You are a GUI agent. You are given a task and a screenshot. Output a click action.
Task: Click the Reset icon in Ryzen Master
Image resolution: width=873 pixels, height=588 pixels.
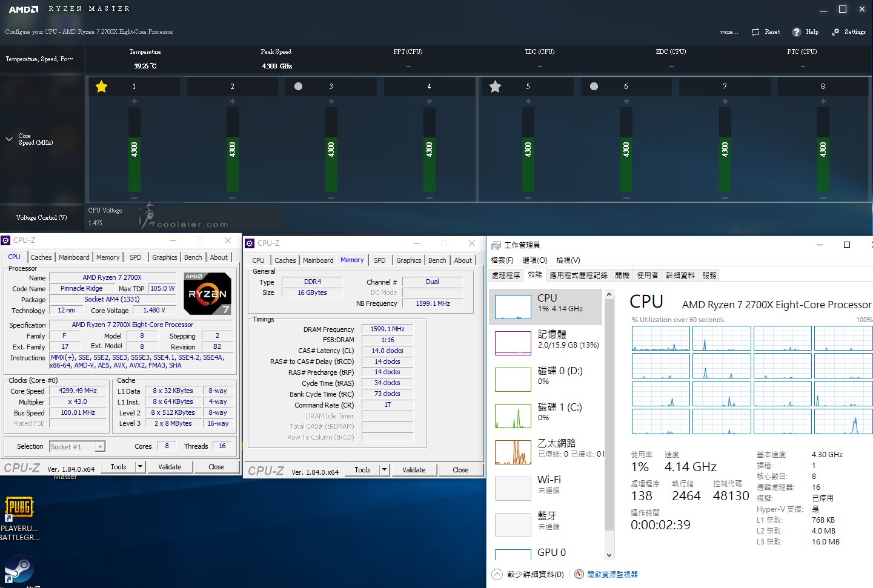point(755,32)
